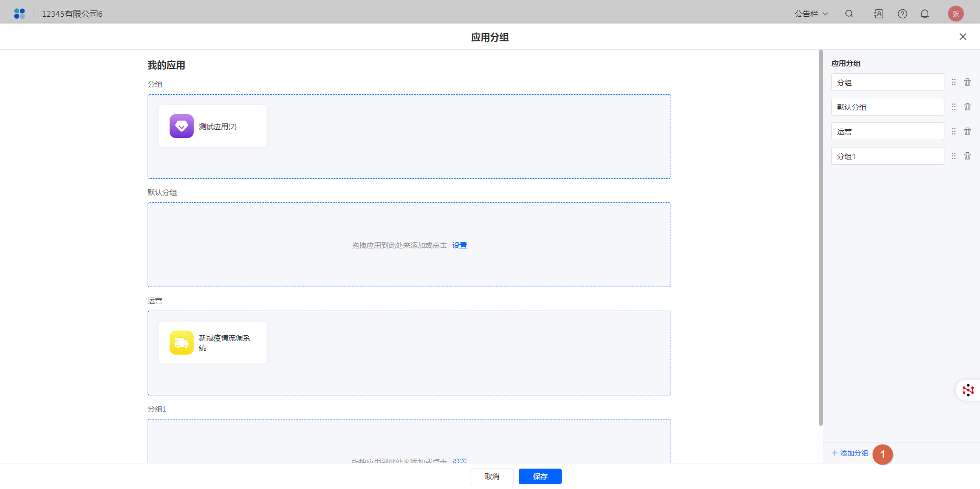Image resolution: width=980 pixels, height=489 pixels.
Task: Delete the 默认分组 group with trash icon
Action: [x=967, y=107]
